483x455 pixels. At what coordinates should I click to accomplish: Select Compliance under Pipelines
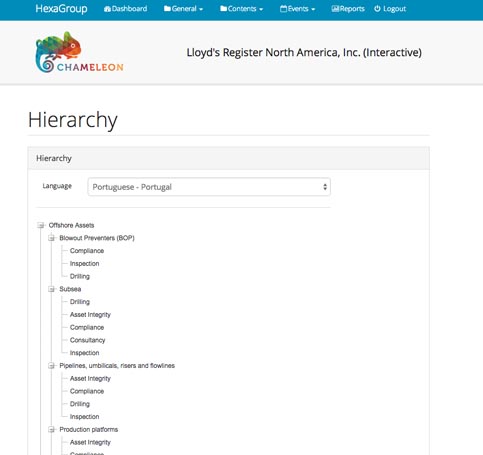(x=87, y=391)
